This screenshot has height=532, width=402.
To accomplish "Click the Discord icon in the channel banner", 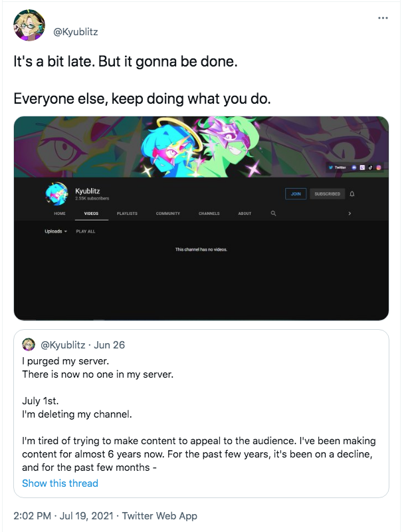I will (354, 168).
